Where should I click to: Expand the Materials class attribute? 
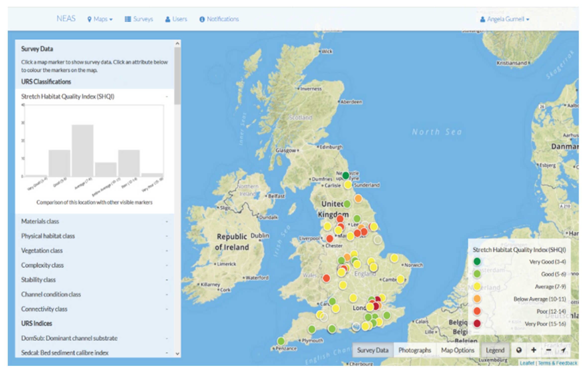[40, 221]
